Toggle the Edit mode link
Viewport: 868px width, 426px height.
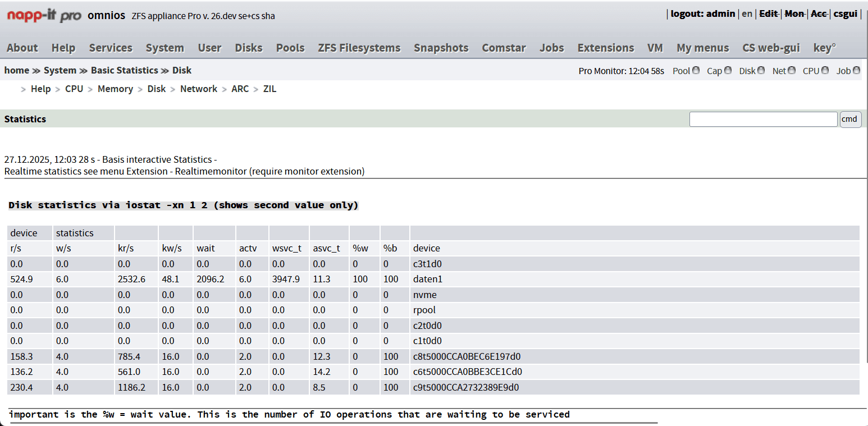pyautogui.click(x=769, y=13)
